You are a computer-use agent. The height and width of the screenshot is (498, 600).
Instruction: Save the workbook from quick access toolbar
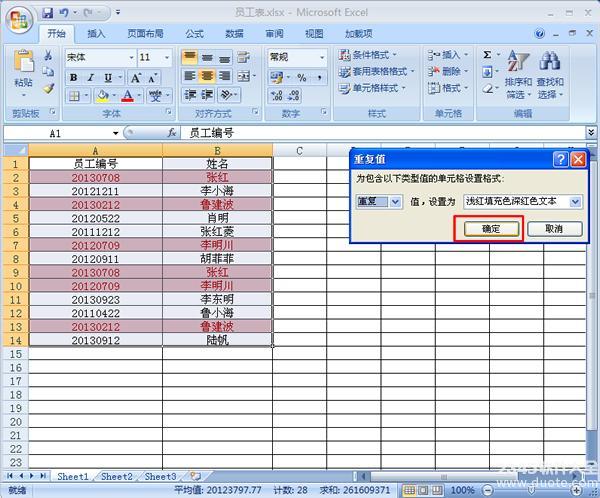click(x=47, y=13)
